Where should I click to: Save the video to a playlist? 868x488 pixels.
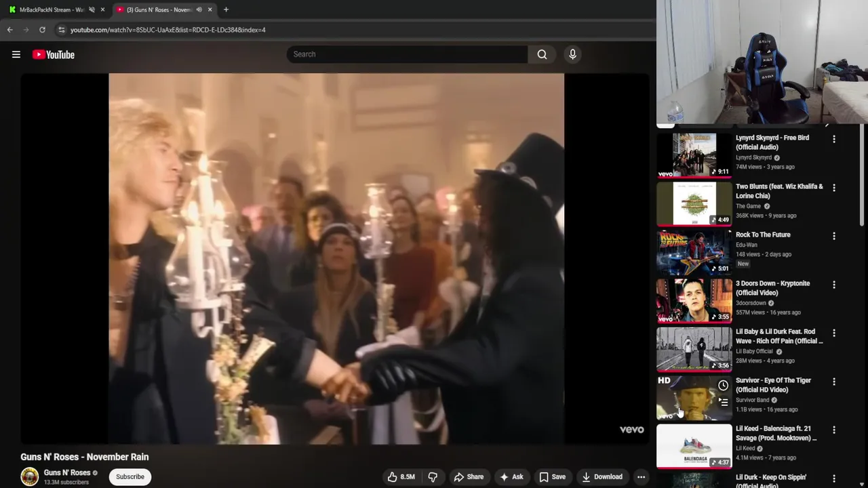pos(552,477)
